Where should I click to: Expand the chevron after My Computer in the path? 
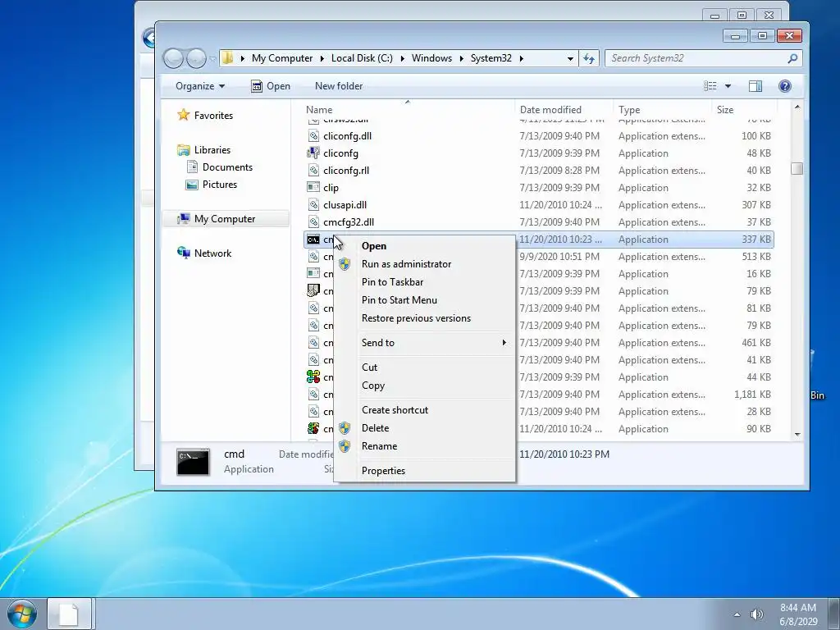click(322, 58)
